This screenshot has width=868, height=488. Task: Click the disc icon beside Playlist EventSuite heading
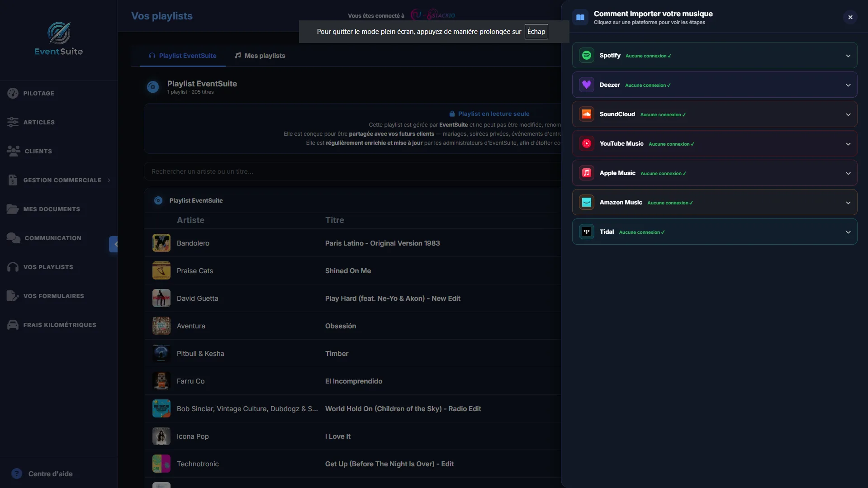153,87
